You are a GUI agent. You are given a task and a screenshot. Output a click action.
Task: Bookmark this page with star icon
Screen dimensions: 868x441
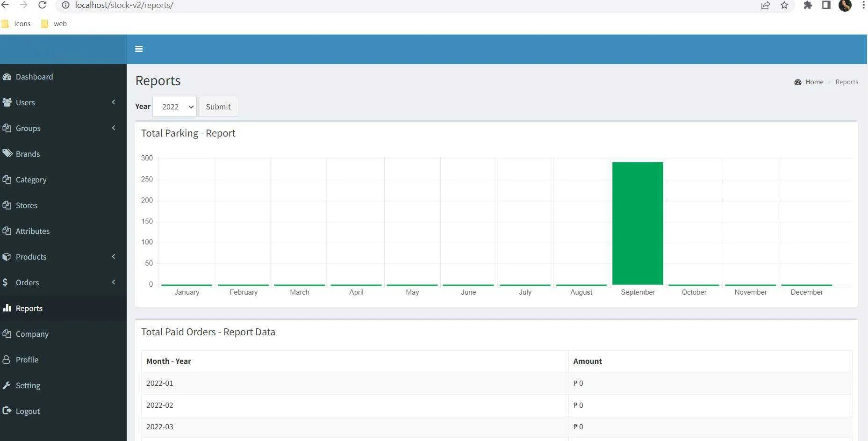784,5
